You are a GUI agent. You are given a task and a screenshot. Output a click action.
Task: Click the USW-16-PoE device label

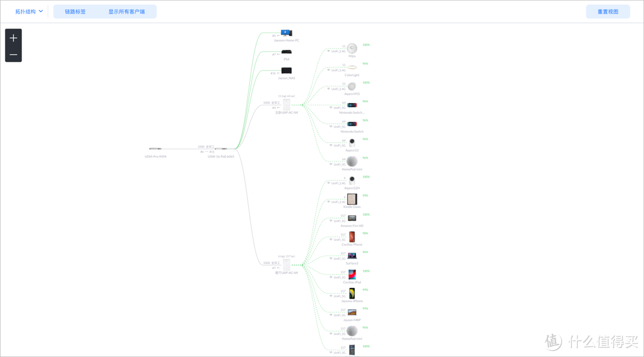(x=221, y=156)
